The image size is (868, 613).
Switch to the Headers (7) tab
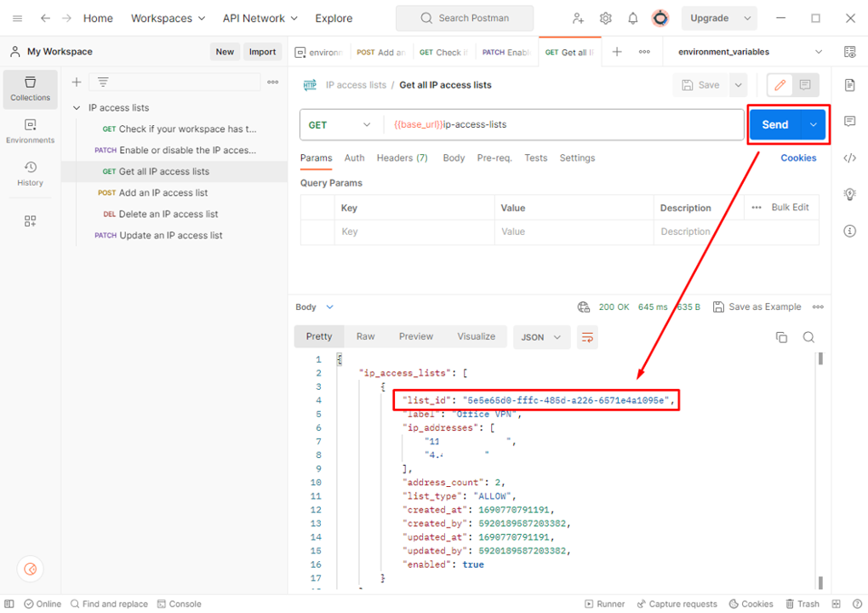pyautogui.click(x=402, y=158)
